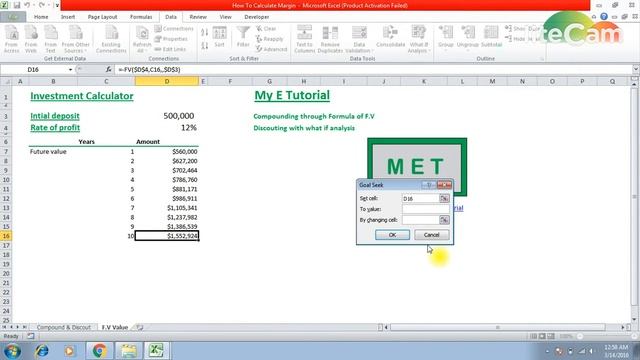Click the insert new worksheet icon
640x360 pixels.
(x=140, y=327)
